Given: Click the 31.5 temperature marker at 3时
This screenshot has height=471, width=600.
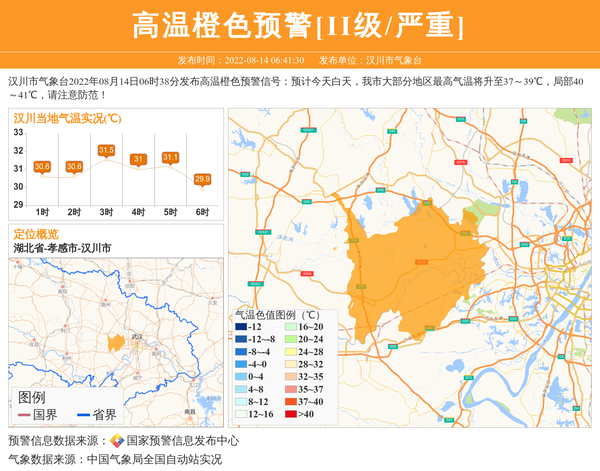Looking at the screenshot, I should (x=106, y=150).
